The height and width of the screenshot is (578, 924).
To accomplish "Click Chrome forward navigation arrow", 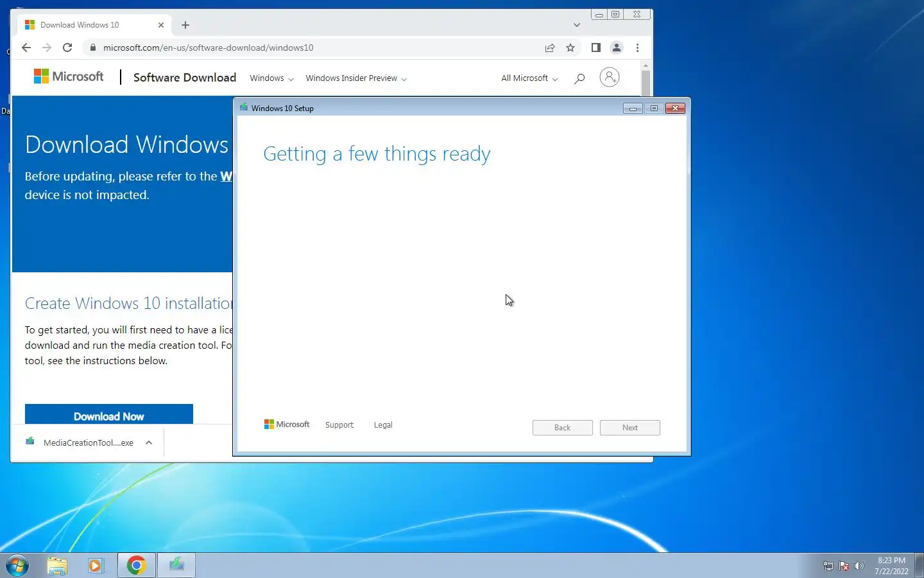I will 47,48.
